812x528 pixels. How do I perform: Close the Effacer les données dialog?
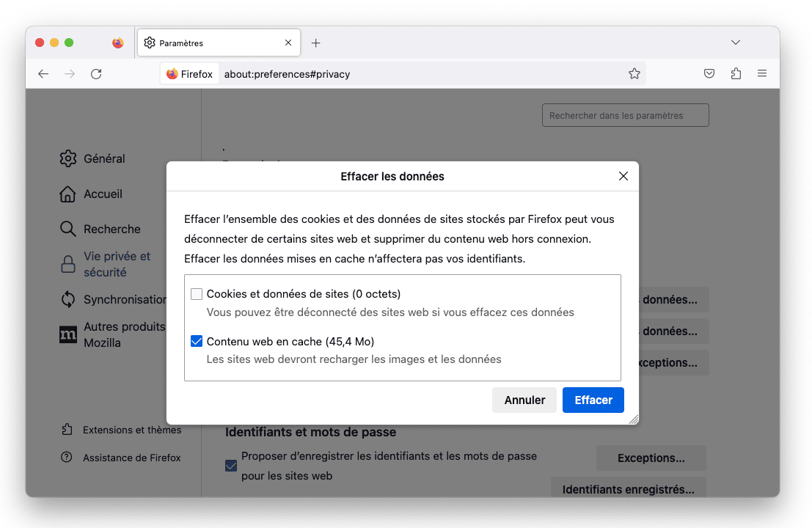click(x=623, y=176)
